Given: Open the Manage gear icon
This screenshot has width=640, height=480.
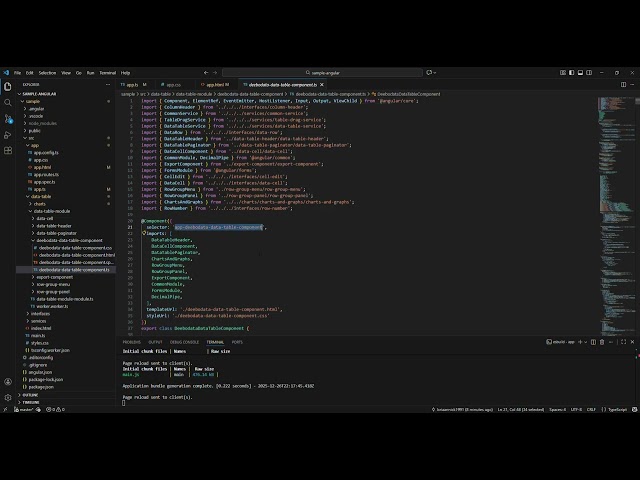Looking at the screenshot, I should [8, 397].
